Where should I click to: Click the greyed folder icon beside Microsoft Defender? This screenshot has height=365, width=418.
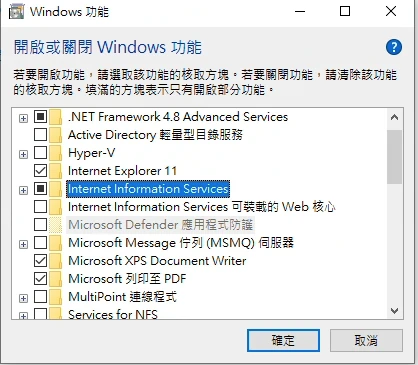(55, 225)
